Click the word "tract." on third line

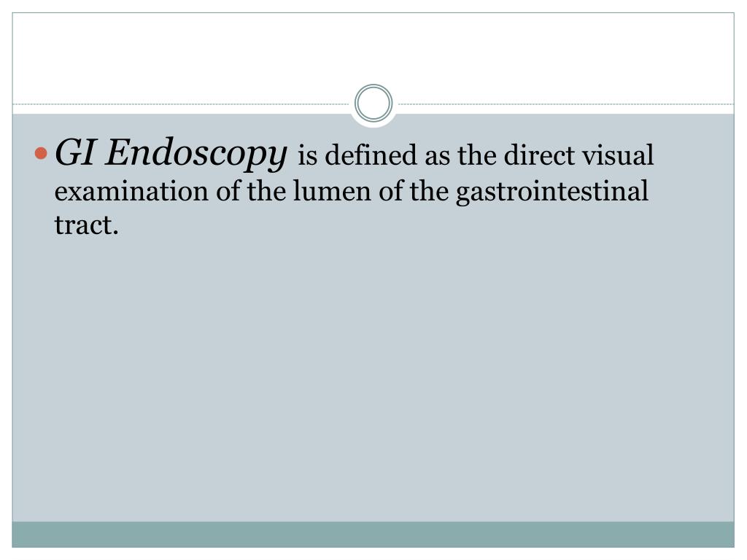pyautogui.click(x=86, y=225)
